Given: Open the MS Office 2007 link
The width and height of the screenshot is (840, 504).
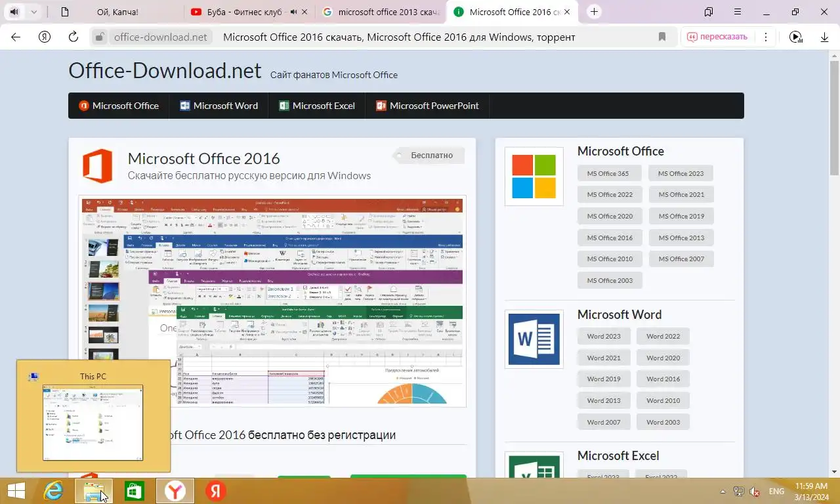Looking at the screenshot, I should (681, 259).
